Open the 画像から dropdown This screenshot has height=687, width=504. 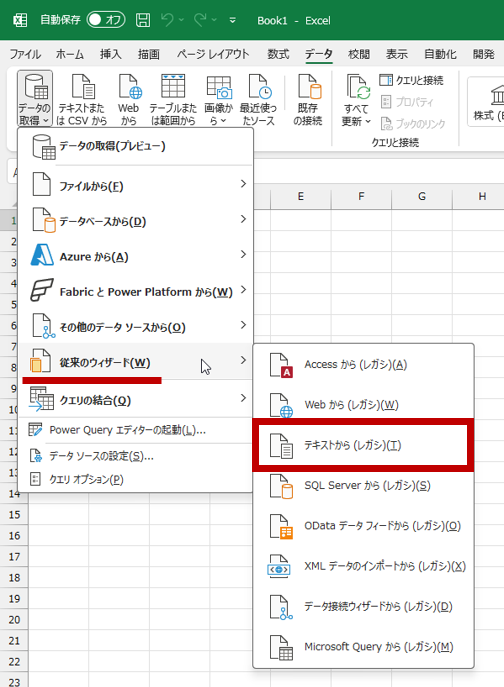pyautogui.click(x=218, y=99)
